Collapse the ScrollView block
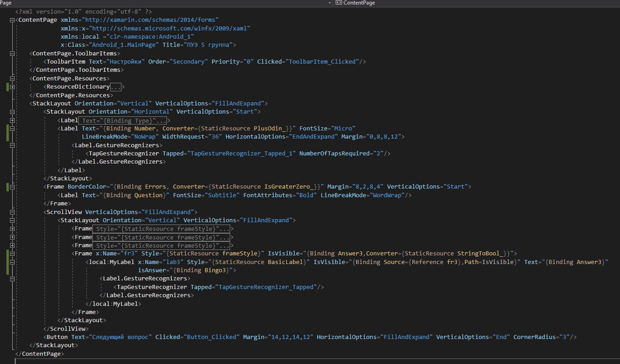Viewport: 620px width, 364px height. [x=12, y=212]
